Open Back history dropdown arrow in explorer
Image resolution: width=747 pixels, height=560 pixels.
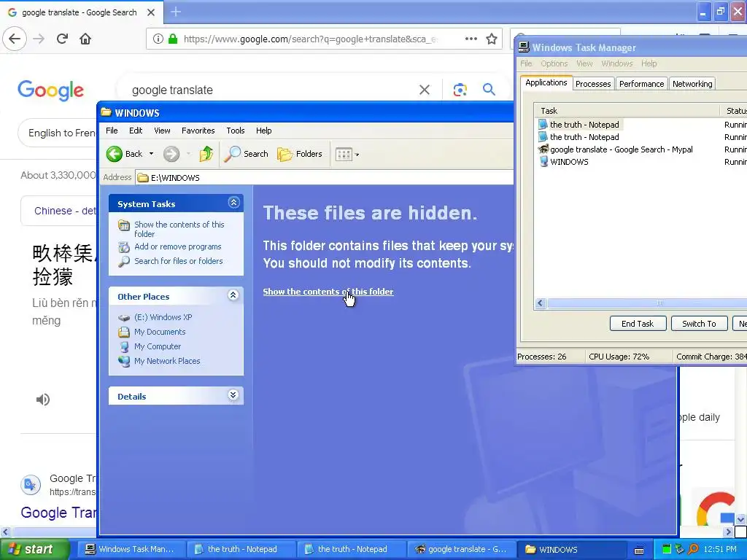151,154
